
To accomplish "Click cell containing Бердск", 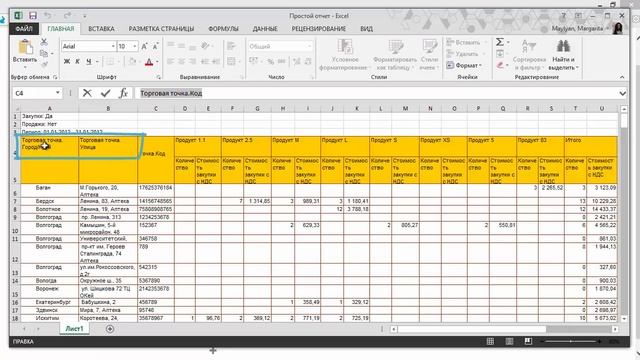I will (x=49, y=201).
